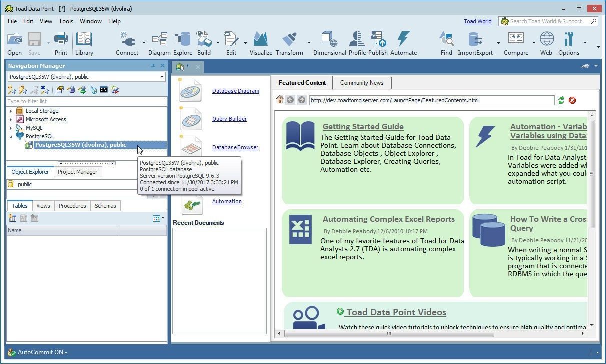Open the table view options dropdown
This screenshot has height=364, width=606.
(x=158, y=218)
